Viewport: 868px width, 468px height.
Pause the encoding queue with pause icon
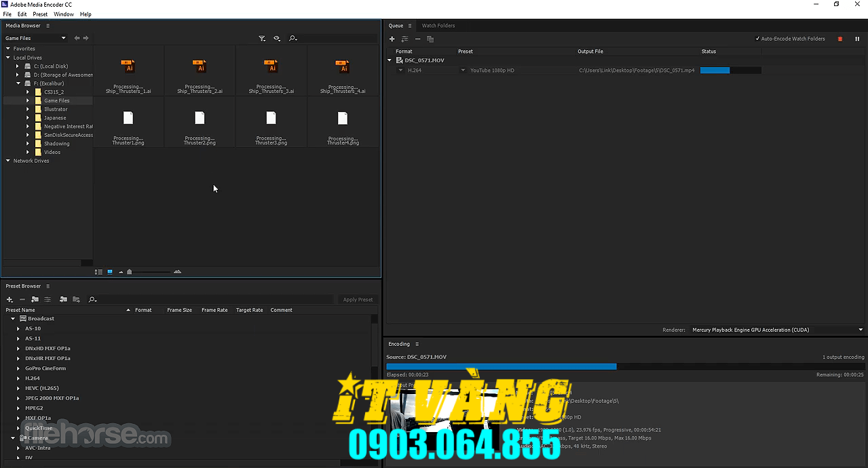tap(857, 39)
